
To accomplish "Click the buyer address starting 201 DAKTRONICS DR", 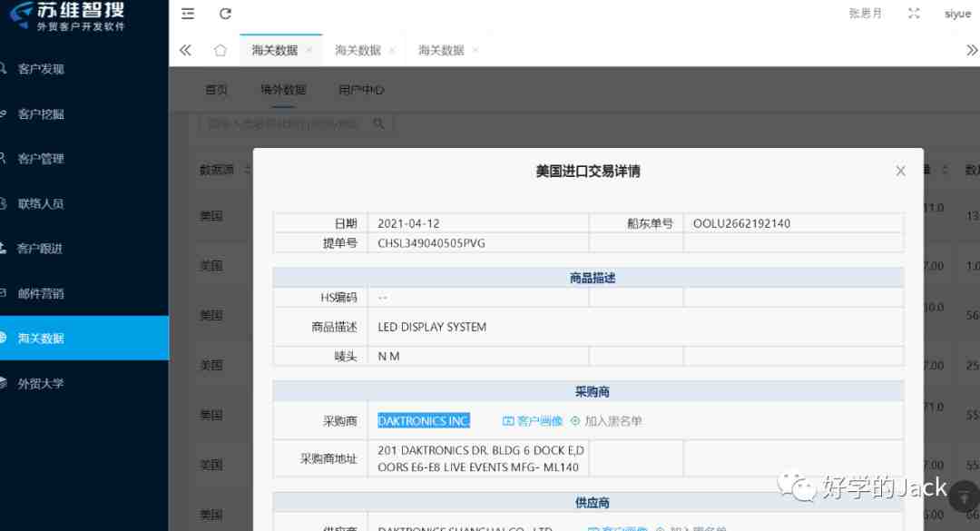I will 481,458.
